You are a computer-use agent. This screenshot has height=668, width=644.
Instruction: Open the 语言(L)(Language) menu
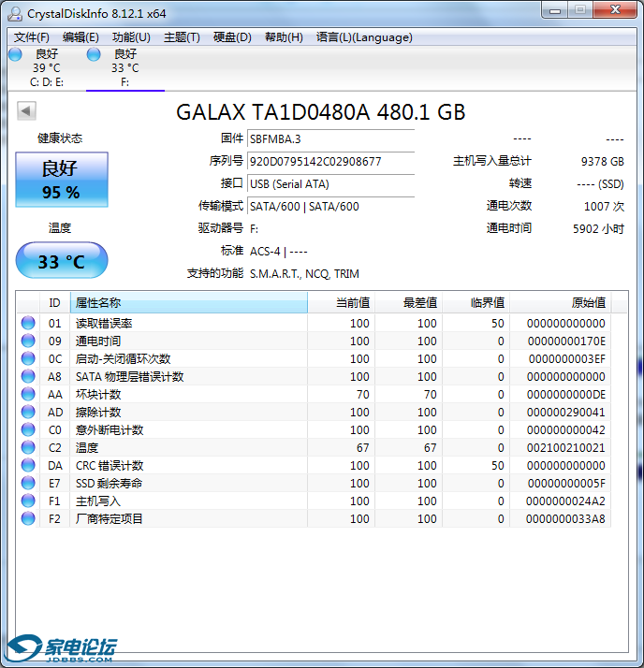364,37
